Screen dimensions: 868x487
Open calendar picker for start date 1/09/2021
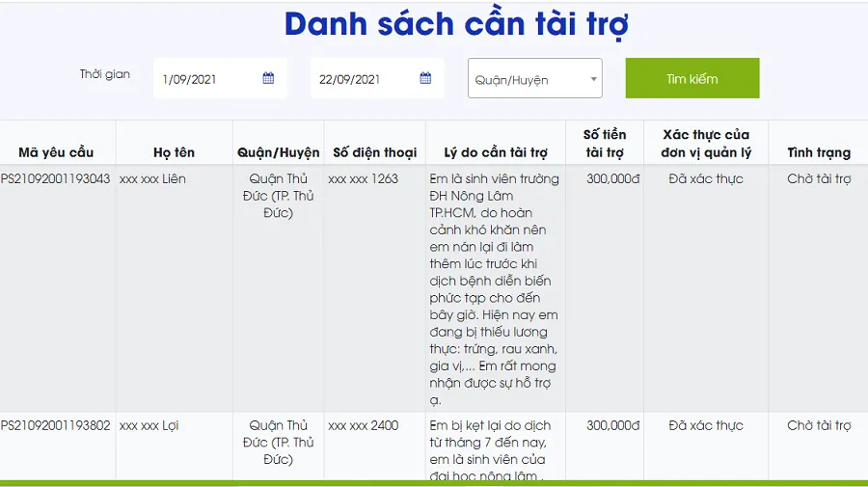click(x=268, y=79)
